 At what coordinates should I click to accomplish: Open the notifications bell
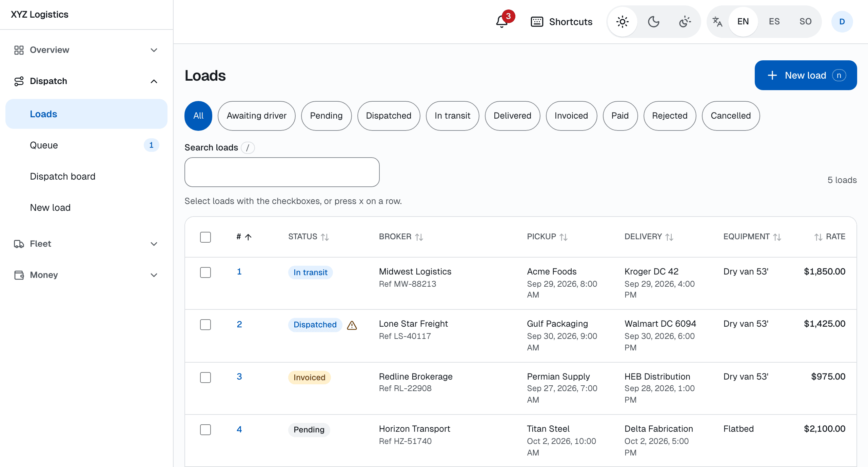tap(502, 22)
